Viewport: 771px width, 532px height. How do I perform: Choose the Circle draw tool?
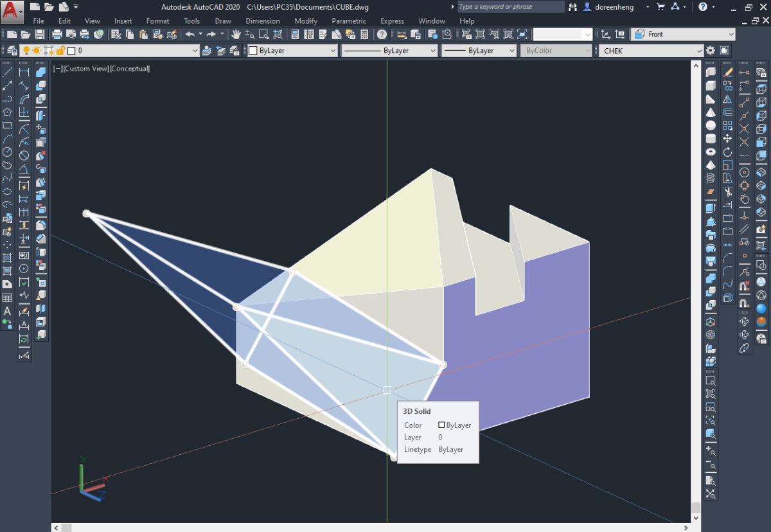[x=7, y=152]
